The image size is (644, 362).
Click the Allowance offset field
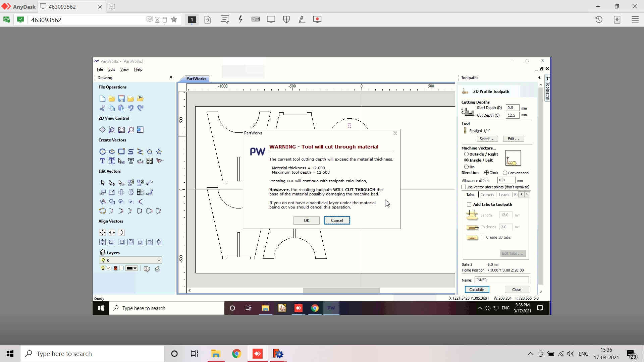pos(506,180)
